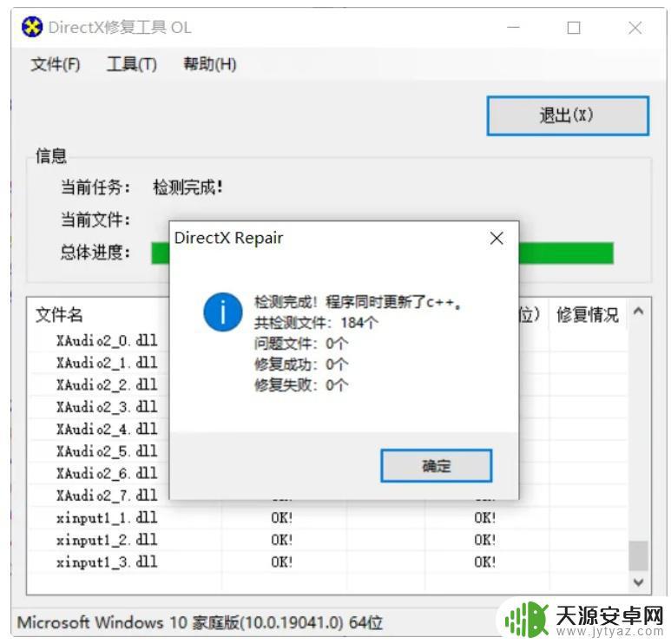Click the 退出(X) button
The width and height of the screenshot is (671, 644).
pyautogui.click(x=568, y=115)
